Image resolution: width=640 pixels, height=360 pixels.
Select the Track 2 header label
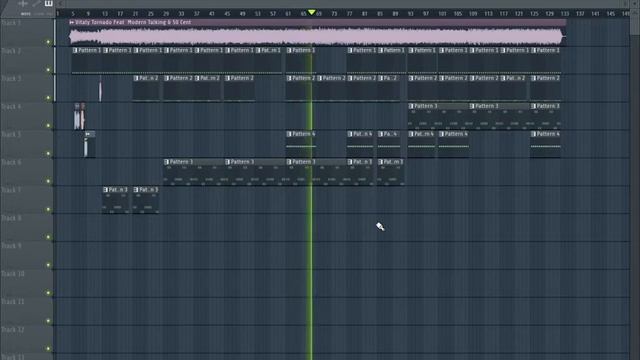point(11,51)
